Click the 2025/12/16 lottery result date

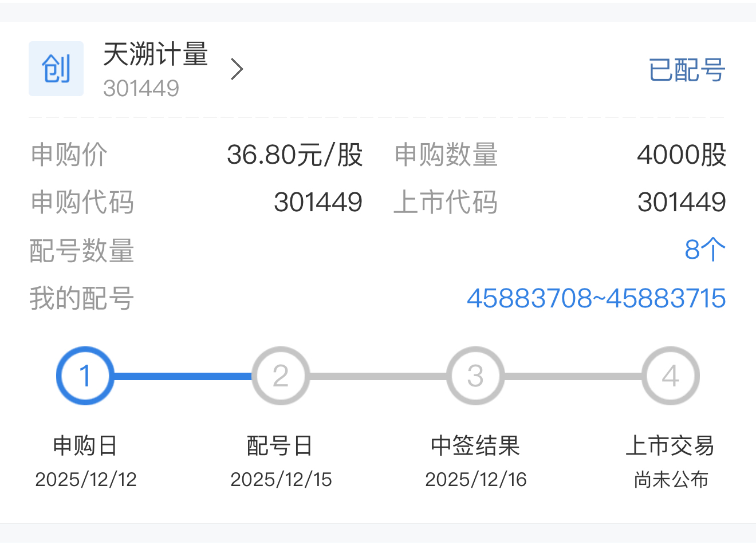pyautogui.click(x=475, y=479)
